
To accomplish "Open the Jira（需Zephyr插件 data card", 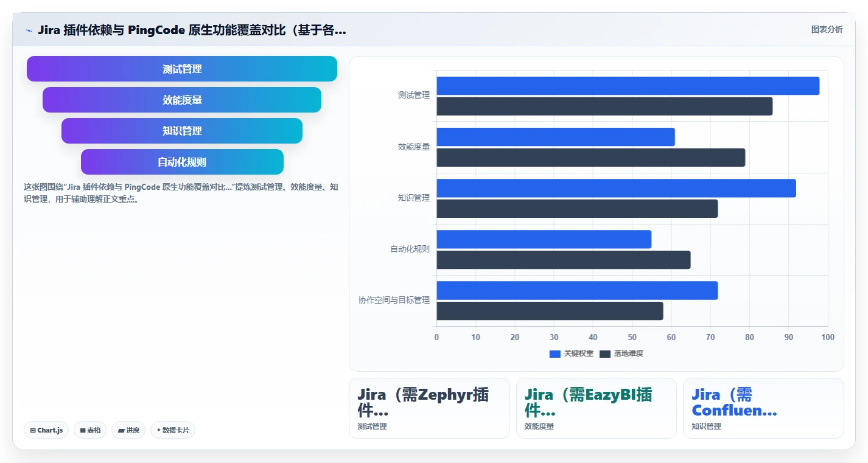I will pos(429,408).
